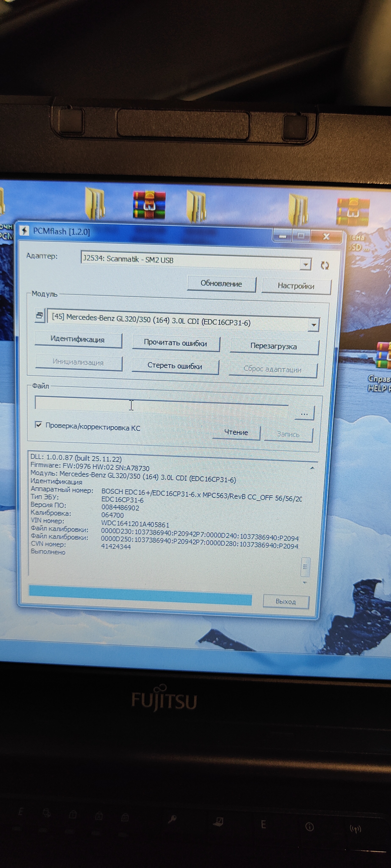Expand the Адаптер J2534 Scanmatik dropdown
The height and width of the screenshot is (868, 391).
pyautogui.click(x=305, y=265)
